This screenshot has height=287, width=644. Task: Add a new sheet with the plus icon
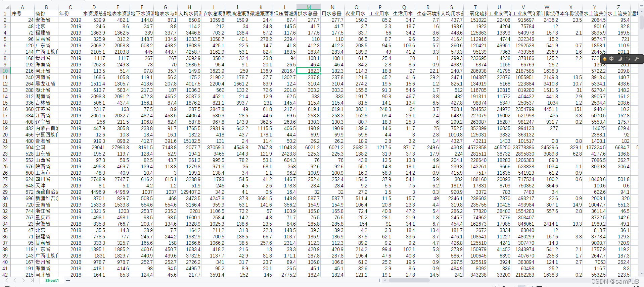point(68,280)
